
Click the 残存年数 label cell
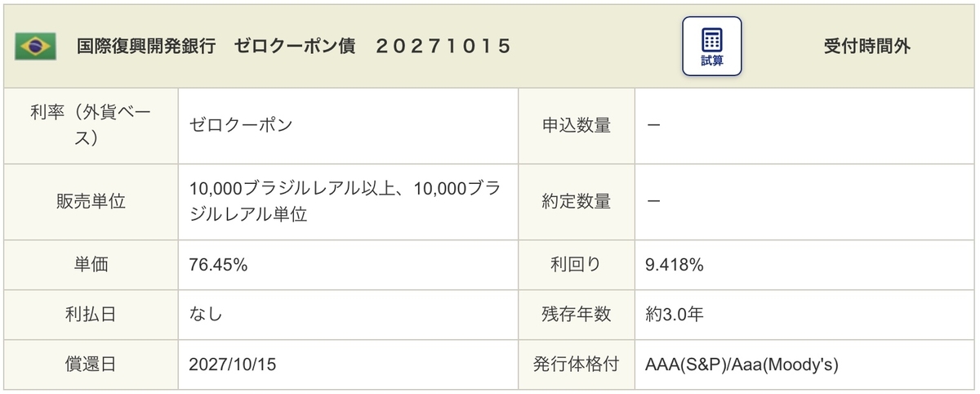pos(577,315)
